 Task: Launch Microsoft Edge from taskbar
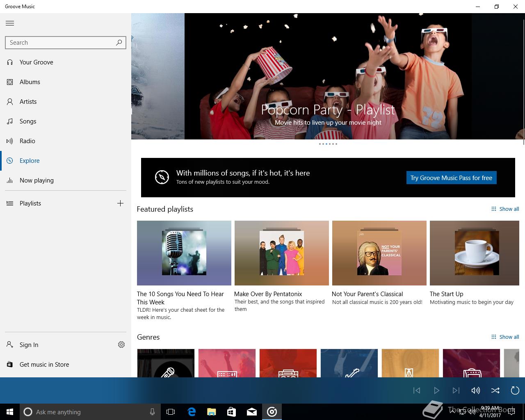click(192, 412)
